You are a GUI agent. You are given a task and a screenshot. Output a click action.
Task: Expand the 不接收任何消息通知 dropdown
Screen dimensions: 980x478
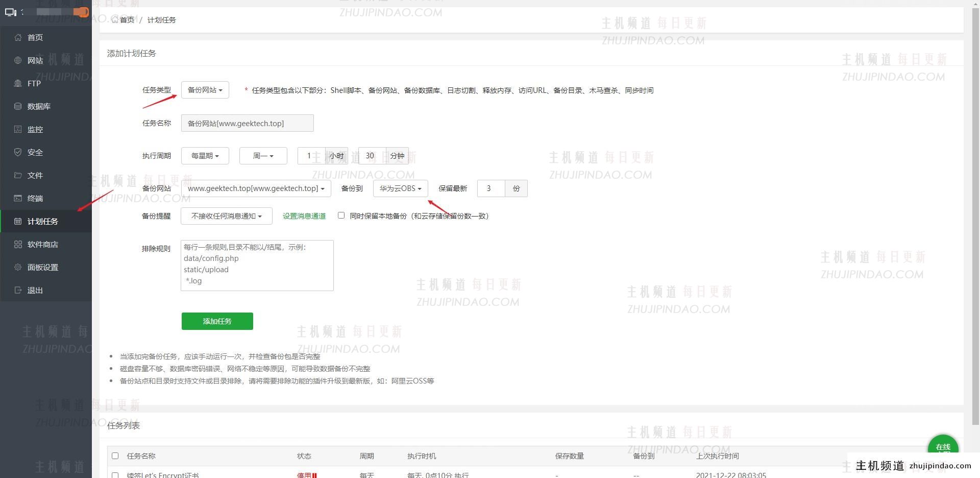click(x=226, y=216)
